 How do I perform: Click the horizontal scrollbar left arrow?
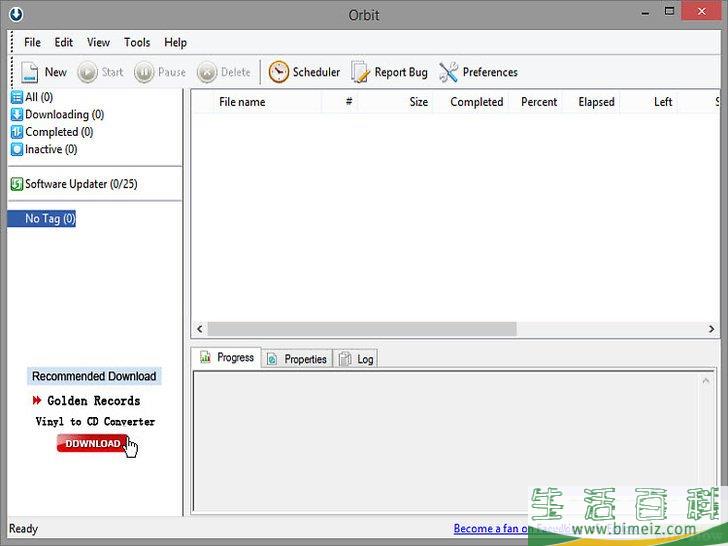click(200, 329)
